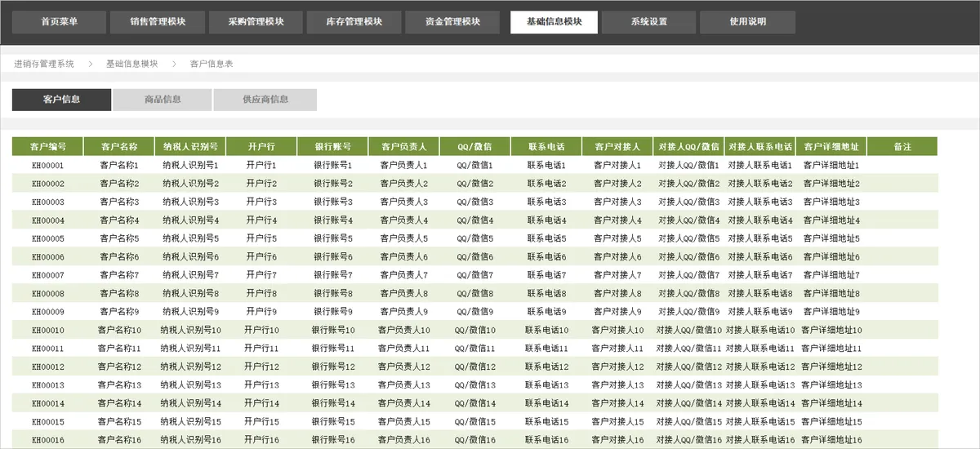Click breadcrumb 基础信息模块
This screenshot has height=449, width=980.
[x=132, y=63]
